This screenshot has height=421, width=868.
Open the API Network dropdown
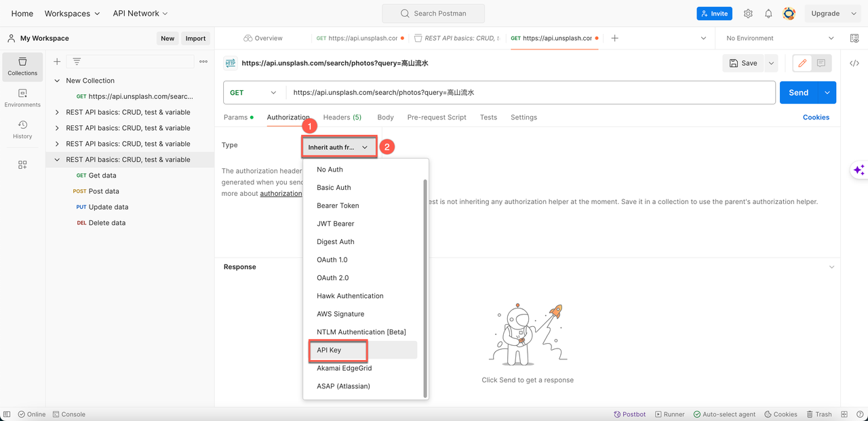point(140,14)
